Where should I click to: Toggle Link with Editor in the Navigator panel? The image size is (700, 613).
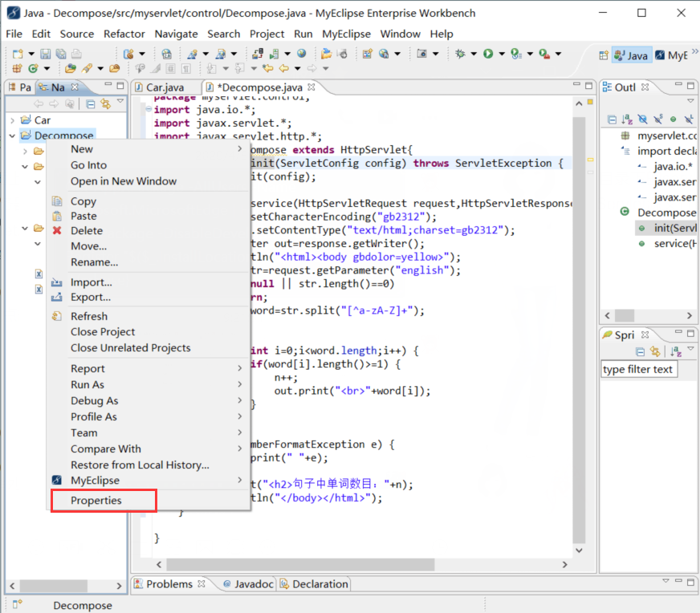(105, 103)
